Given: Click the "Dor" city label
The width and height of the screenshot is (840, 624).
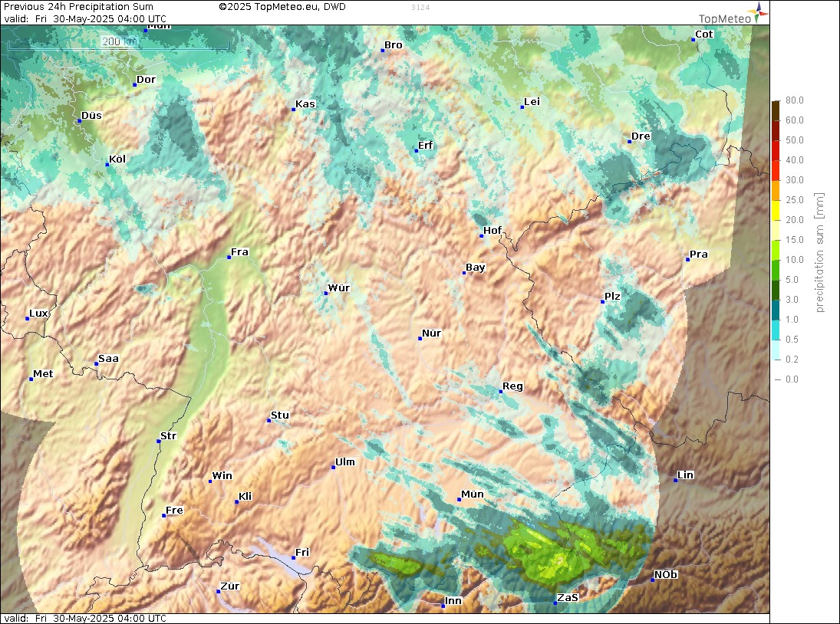Looking at the screenshot, I should (146, 80).
